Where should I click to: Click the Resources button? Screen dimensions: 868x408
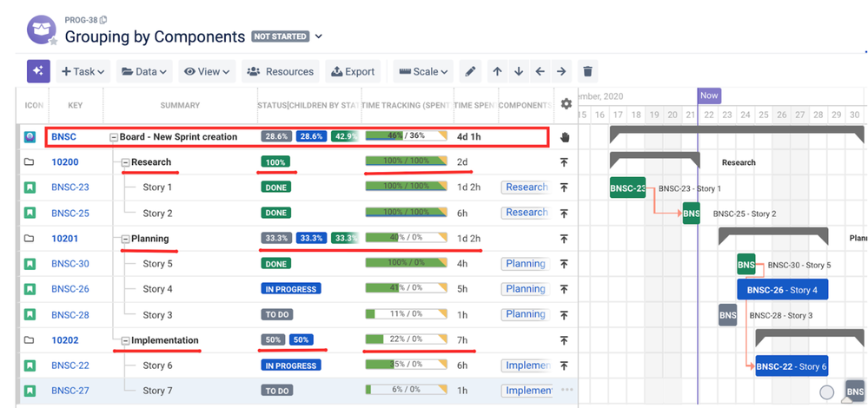coord(280,71)
